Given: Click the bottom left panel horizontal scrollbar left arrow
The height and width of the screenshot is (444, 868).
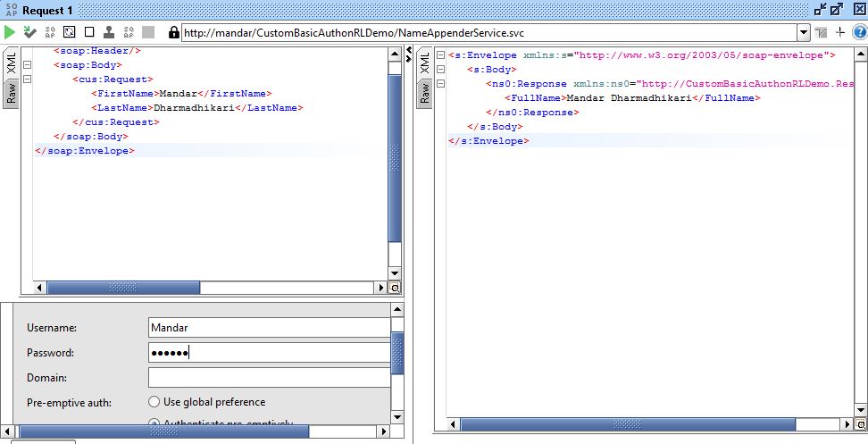Looking at the screenshot, I should [6, 431].
